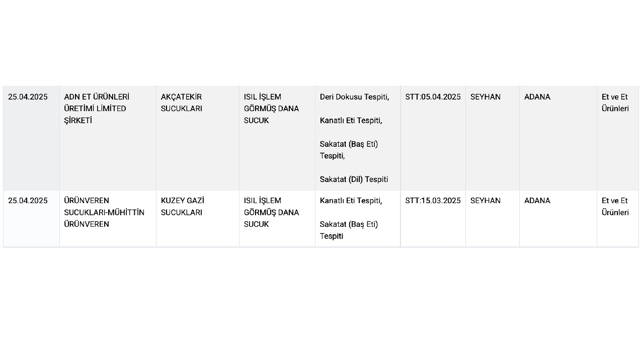The image size is (644, 362).
Task: Click the second row Kanatlı Eti Tespiti text
Action: click(x=351, y=201)
